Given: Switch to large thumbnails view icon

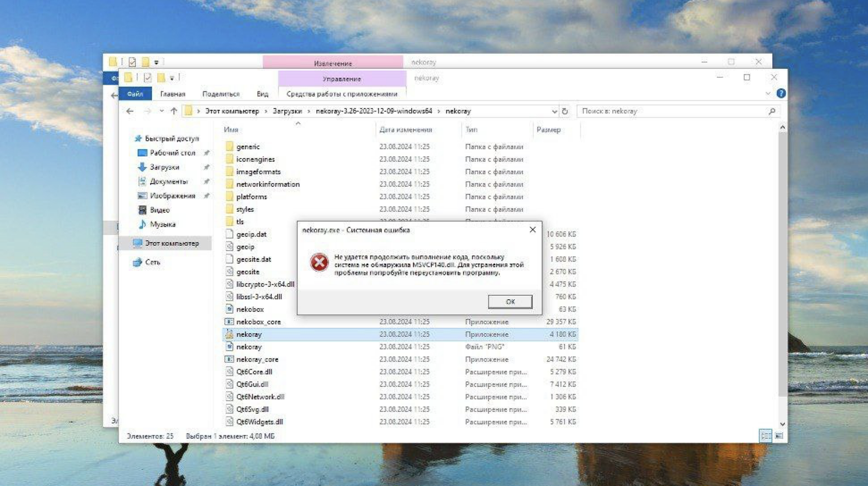Looking at the screenshot, I should click(779, 436).
